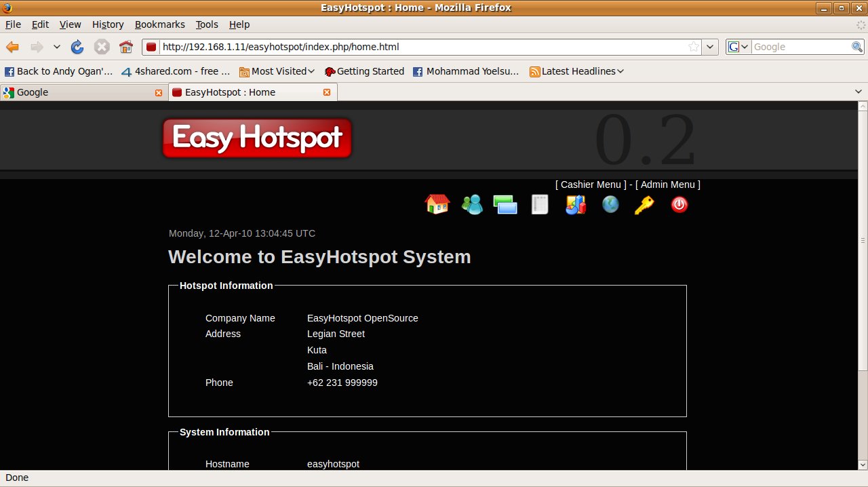Open the Admin Menu link
This screenshot has height=487, width=868.
pyautogui.click(x=667, y=184)
